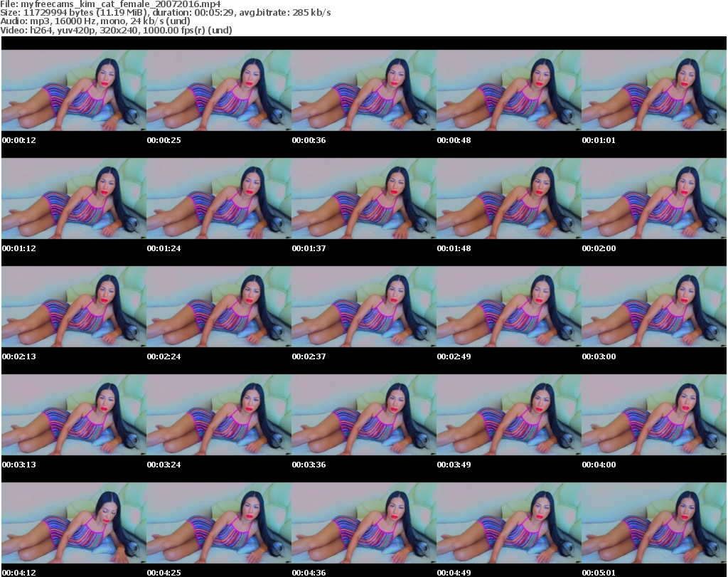Click the 00:04:00 timestamp label
This screenshot has width=728, height=577.
click(x=599, y=465)
